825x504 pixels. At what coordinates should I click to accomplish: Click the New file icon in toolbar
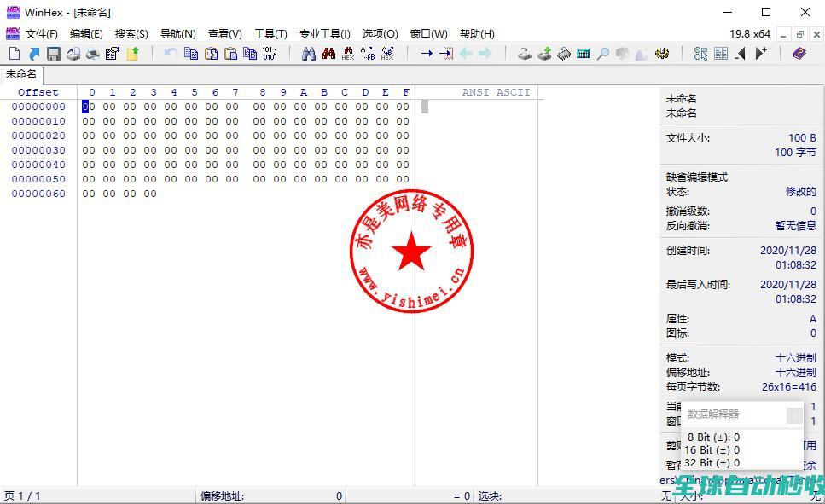[x=14, y=54]
